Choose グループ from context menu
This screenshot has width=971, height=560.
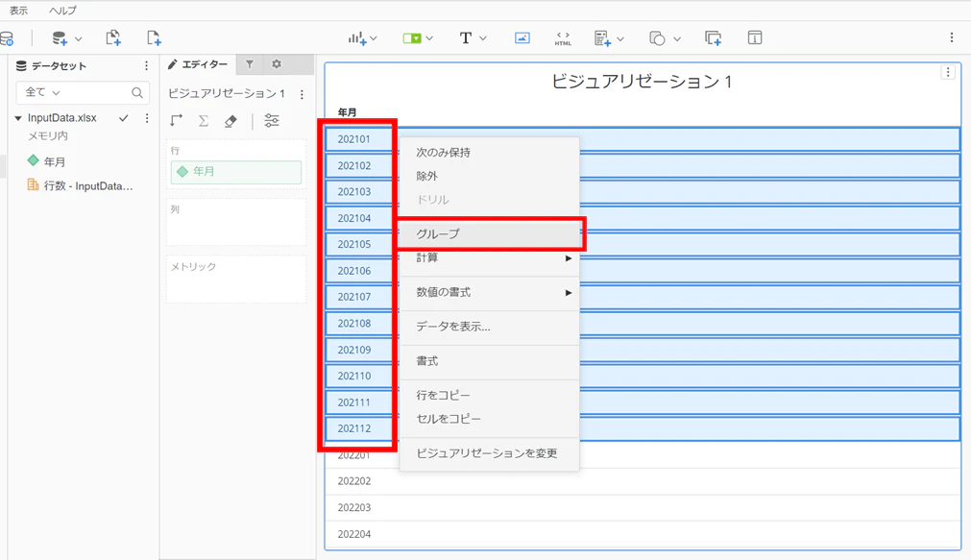(489, 233)
